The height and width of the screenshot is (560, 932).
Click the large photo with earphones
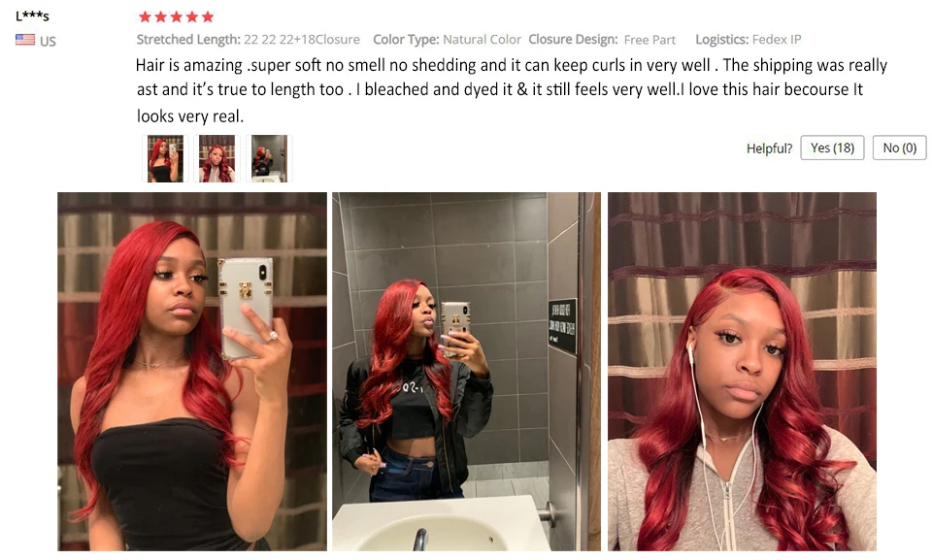(x=742, y=372)
